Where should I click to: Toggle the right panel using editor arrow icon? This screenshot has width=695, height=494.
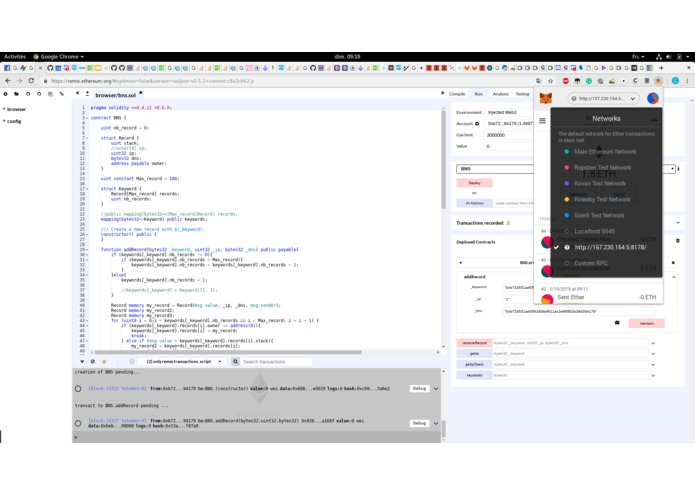click(x=442, y=93)
